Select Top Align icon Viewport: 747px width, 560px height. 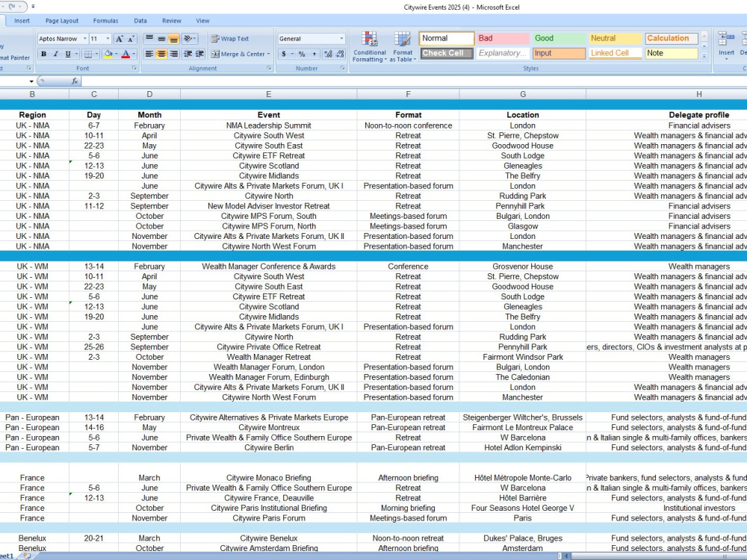(149, 39)
